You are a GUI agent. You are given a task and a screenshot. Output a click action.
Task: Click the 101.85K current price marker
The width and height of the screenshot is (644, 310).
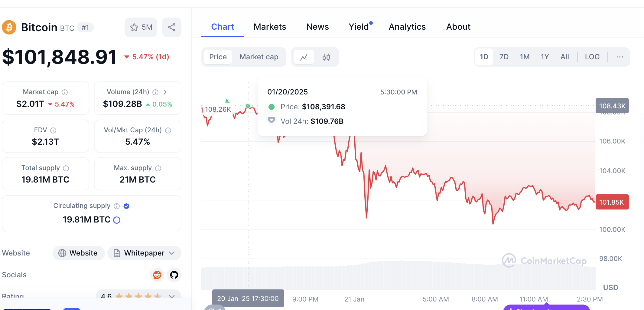pos(612,202)
